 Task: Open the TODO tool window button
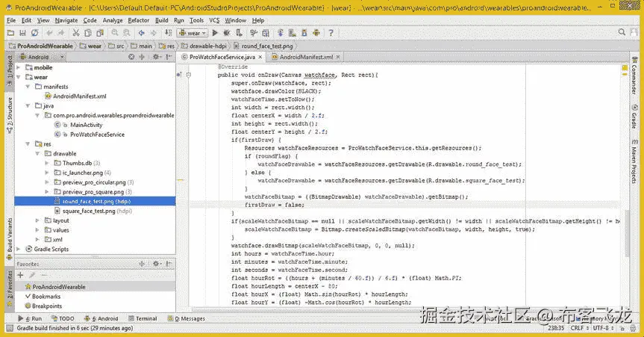click(x=63, y=318)
